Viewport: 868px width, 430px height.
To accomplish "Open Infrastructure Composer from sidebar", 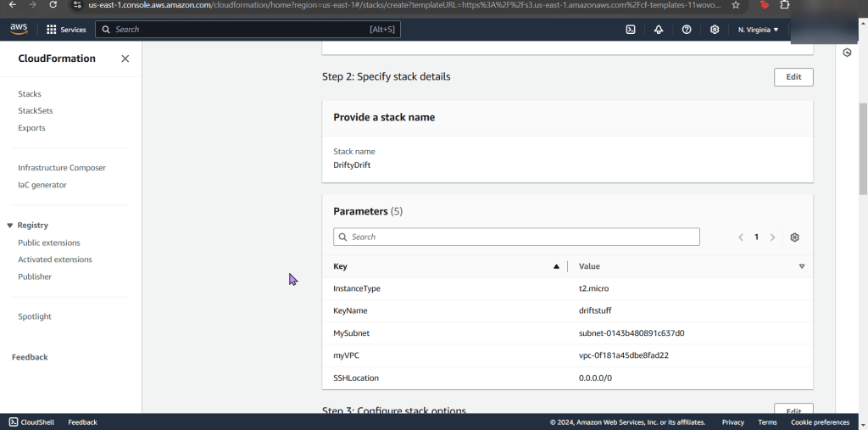I will point(62,168).
